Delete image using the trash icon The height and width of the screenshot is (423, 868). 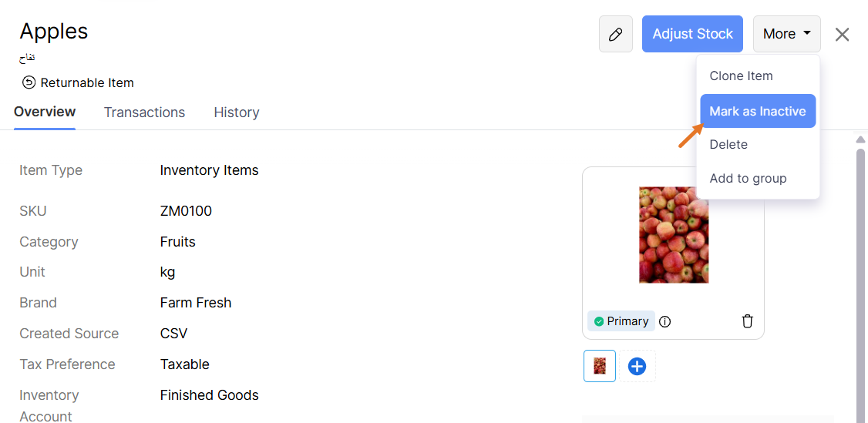747,321
